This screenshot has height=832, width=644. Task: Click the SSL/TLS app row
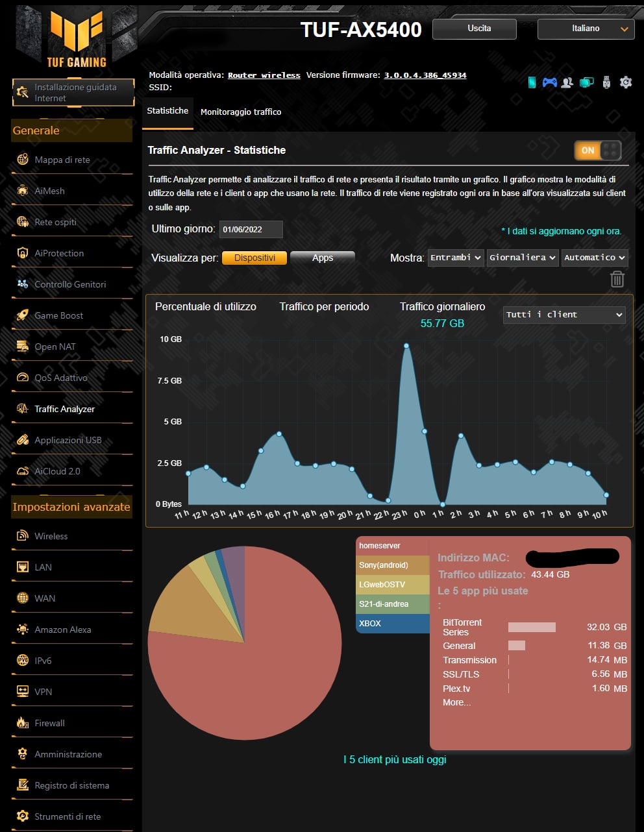pyautogui.click(x=535, y=674)
